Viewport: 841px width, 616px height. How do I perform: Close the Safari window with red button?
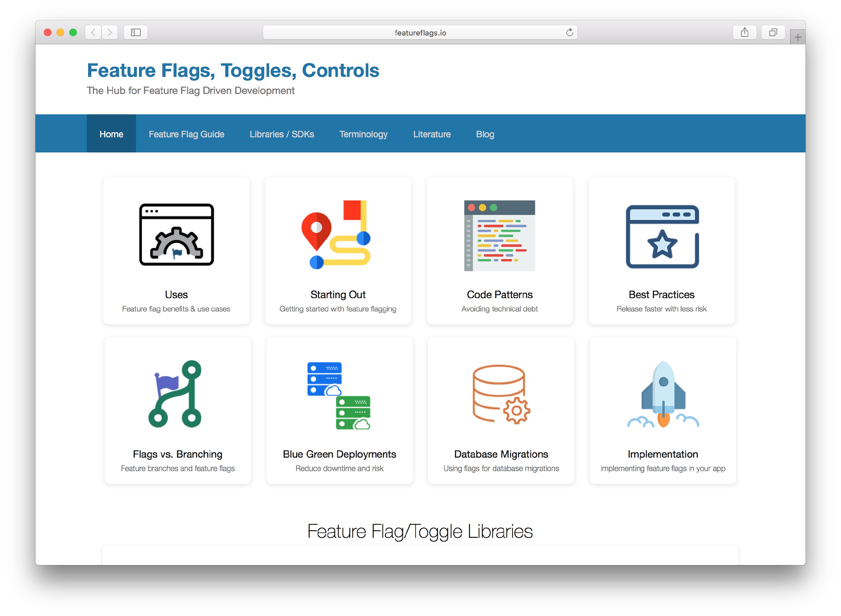pyautogui.click(x=48, y=33)
